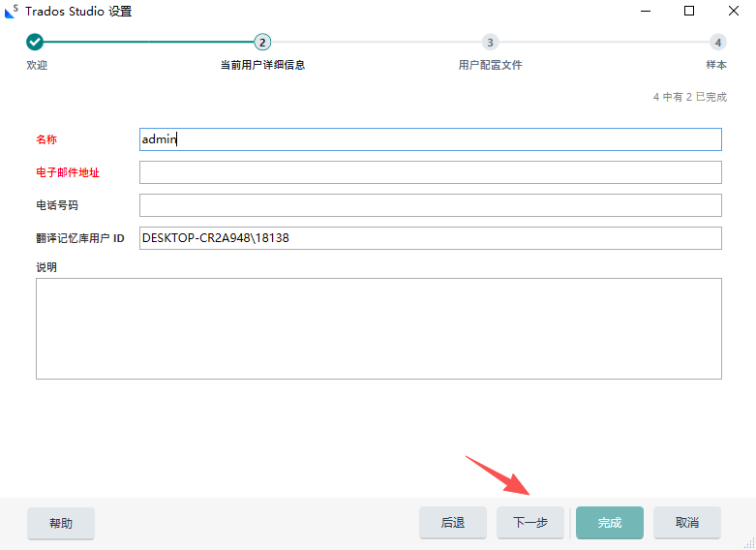756x550 pixels.
Task: Select the completed Welcome step checkmark
Action: [x=35, y=43]
